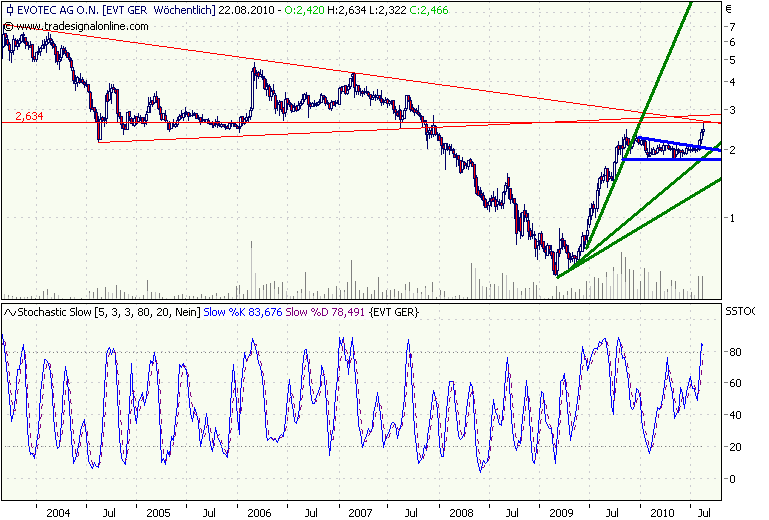Select the EVOTEC AG O.N. instrument title
The image size is (769, 520).
[x=57, y=10]
